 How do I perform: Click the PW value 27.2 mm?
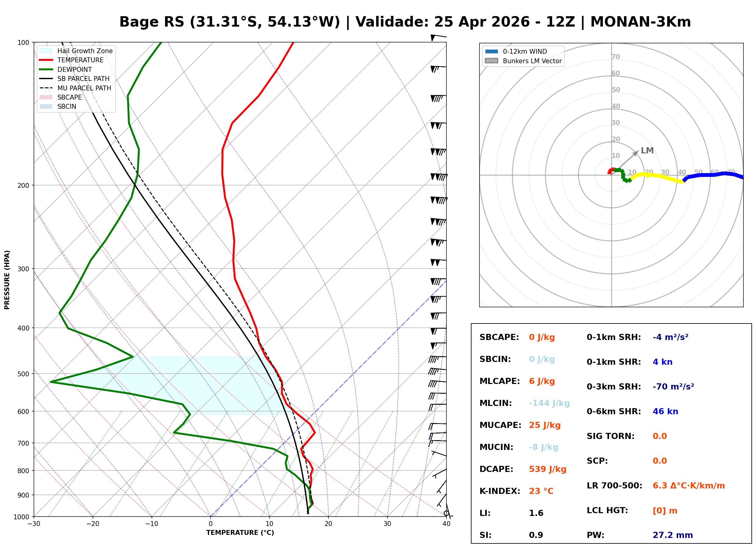[x=673, y=535]
